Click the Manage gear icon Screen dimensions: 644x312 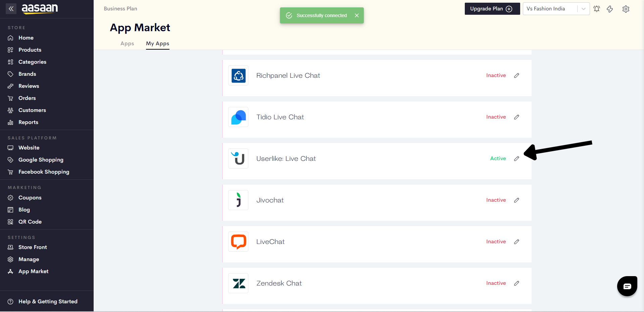tap(10, 259)
